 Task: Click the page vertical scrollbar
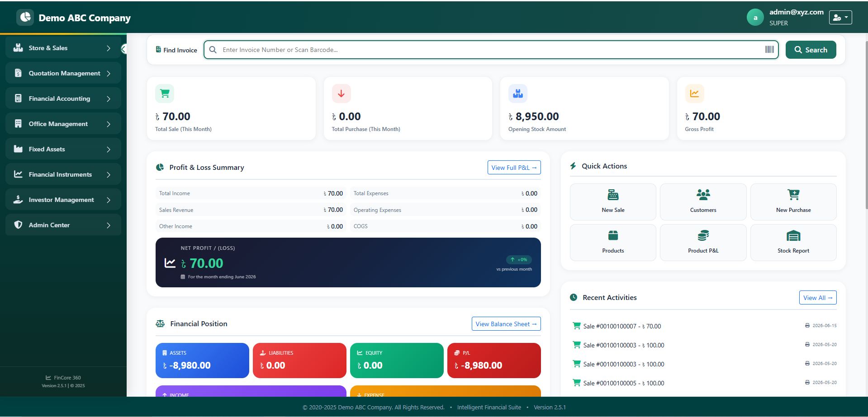(866, 124)
